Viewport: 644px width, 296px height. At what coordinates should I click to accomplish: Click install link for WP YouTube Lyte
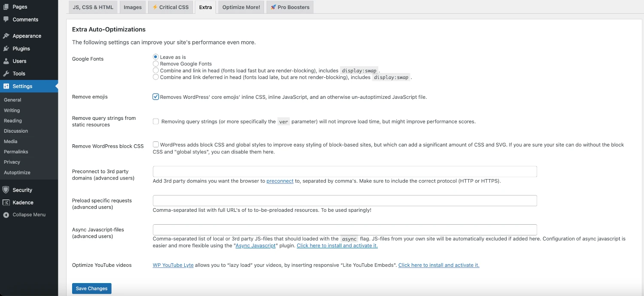(x=439, y=265)
